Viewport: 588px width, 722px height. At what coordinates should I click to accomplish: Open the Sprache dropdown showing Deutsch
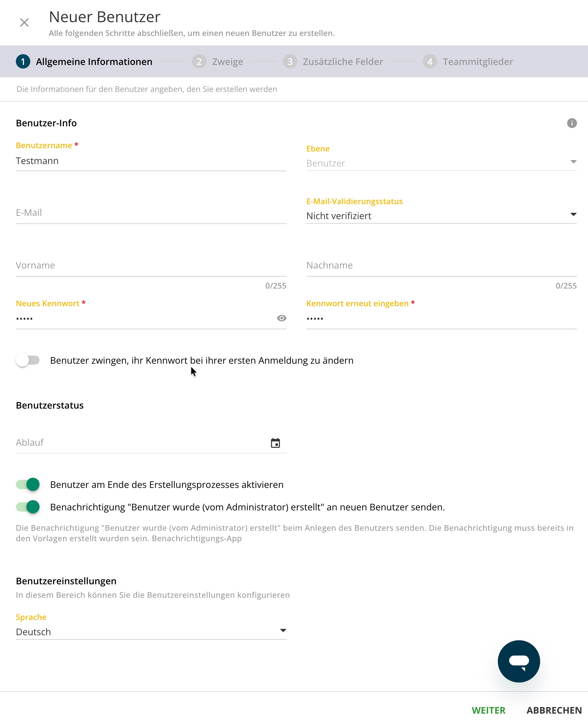tap(151, 632)
